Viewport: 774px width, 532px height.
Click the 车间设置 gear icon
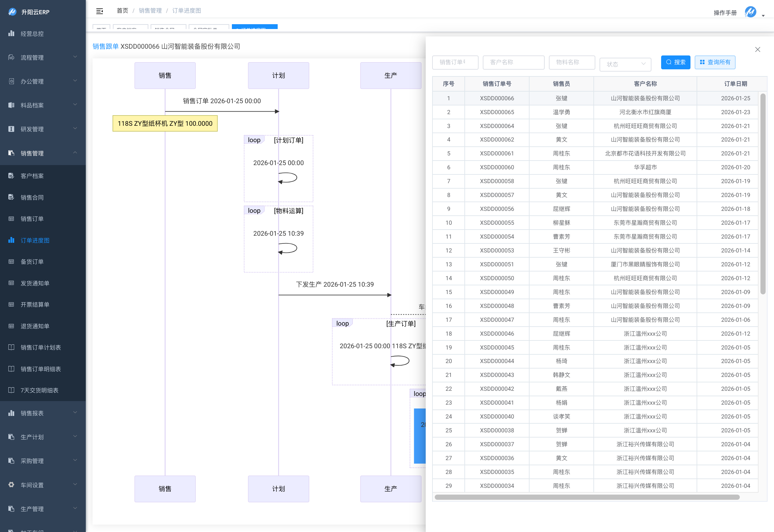click(x=11, y=485)
